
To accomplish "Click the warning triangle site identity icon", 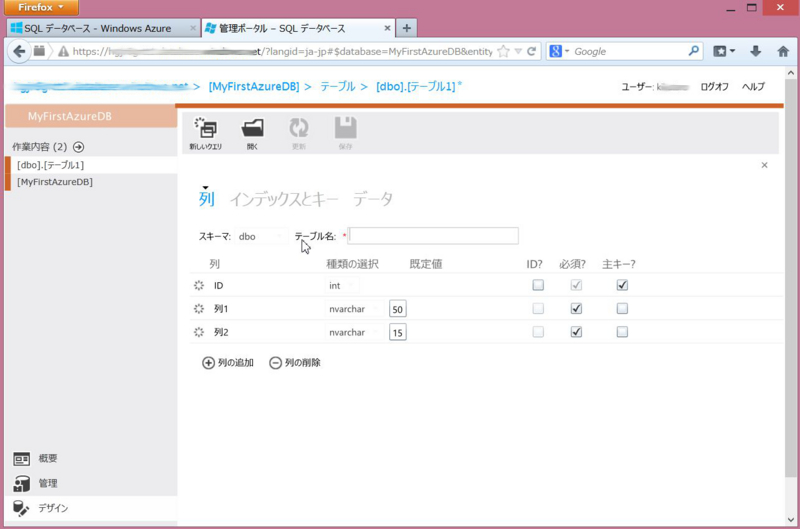I will (63, 51).
